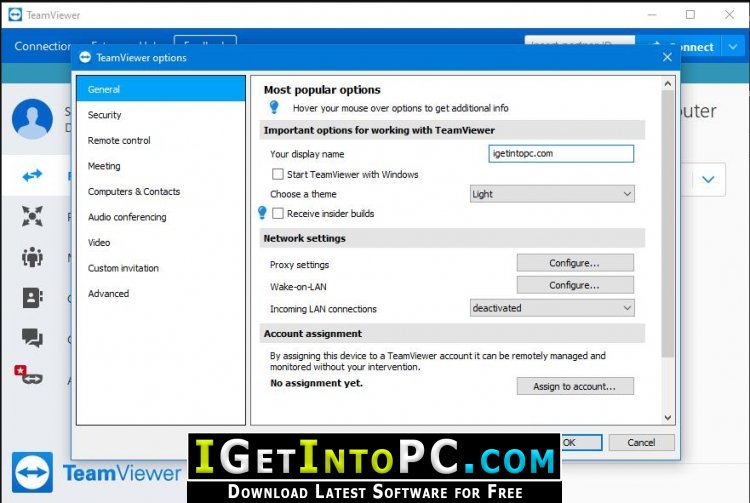Select Audio conferencing category

[x=161, y=217]
